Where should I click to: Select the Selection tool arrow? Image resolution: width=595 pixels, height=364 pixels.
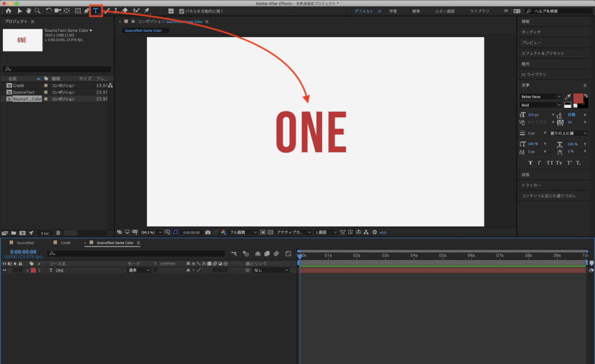pos(20,10)
